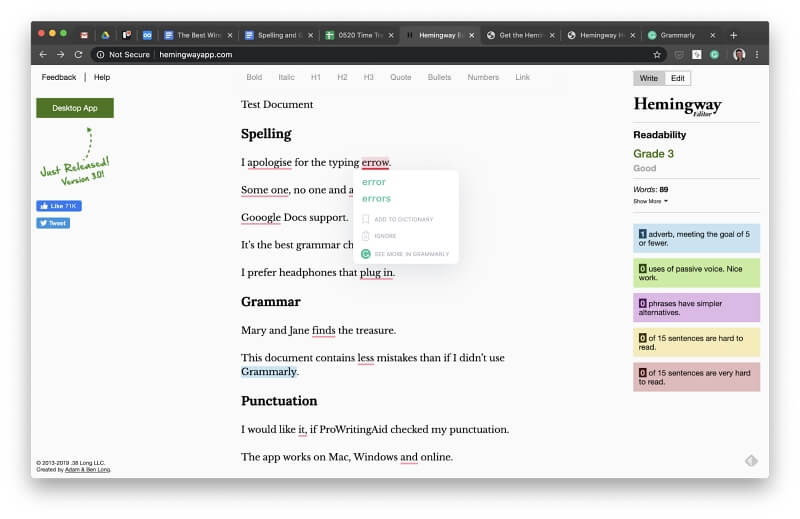
Task: Click the blue adverb highlight card
Action: point(696,238)
